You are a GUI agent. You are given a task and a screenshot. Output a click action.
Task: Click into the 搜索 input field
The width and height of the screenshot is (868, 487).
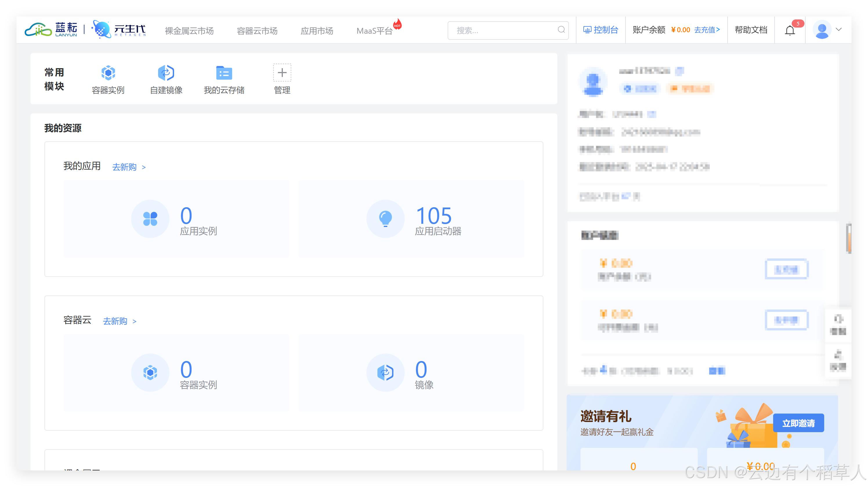coord(502,31)
